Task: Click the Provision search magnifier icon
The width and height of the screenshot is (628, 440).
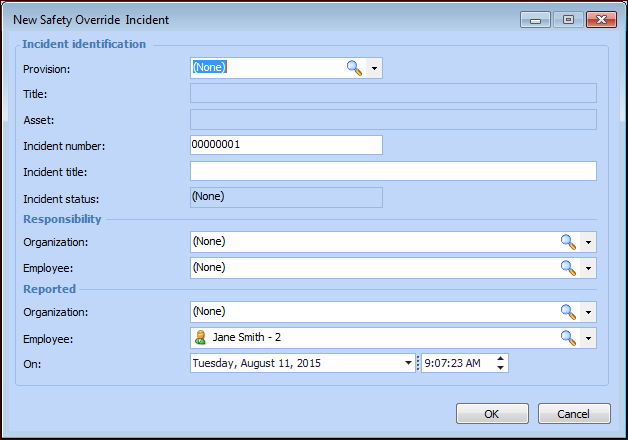Action: pos(354,68)
